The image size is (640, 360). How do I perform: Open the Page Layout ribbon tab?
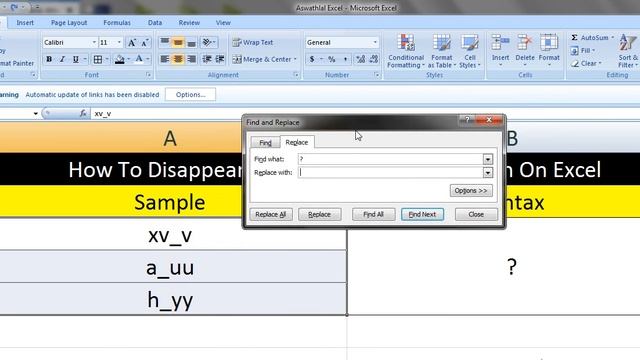point(69,23)
